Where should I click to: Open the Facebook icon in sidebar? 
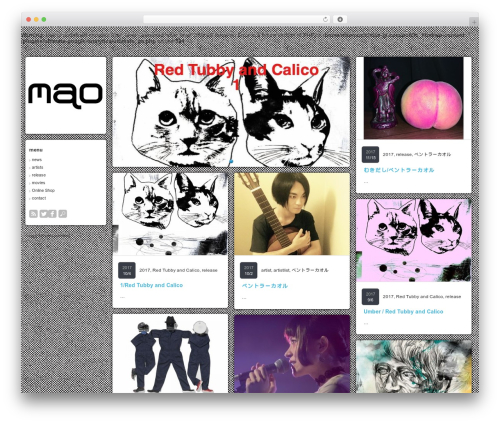pos(53,214)
